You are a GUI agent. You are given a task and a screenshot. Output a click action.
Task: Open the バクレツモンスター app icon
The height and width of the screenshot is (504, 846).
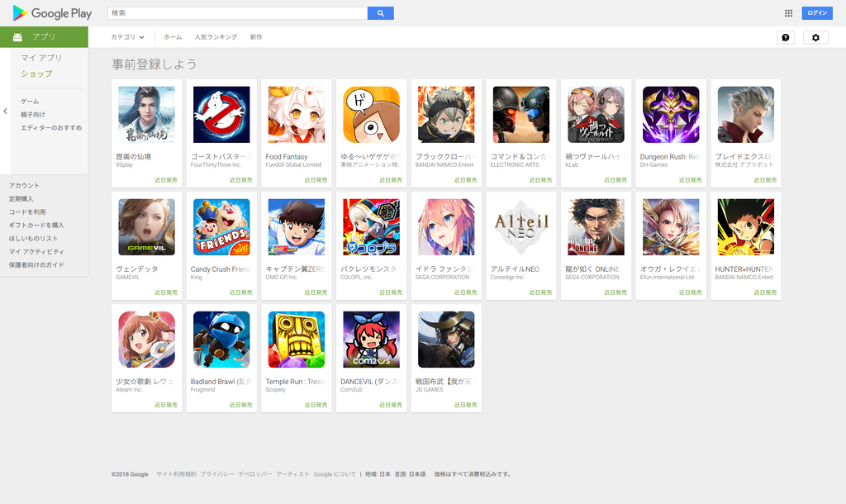371,227
